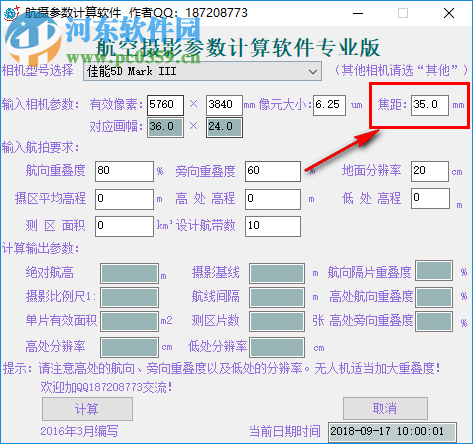Click the high point resolution output box
The width and height of the screenshot is (473, 444).
click(130, 347)
